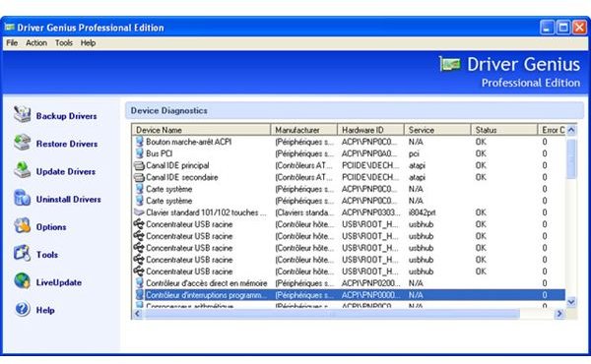Select keyboard icon for Clavier standard
Image resolution: width=591 pixels, height=364 pixels.
pos(139,212)
